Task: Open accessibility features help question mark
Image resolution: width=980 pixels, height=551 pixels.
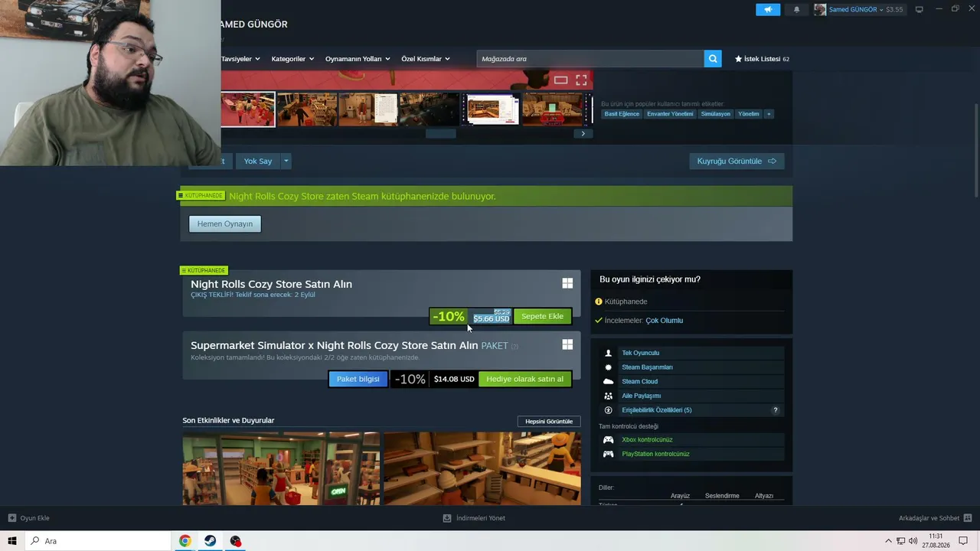Action: 775,410
